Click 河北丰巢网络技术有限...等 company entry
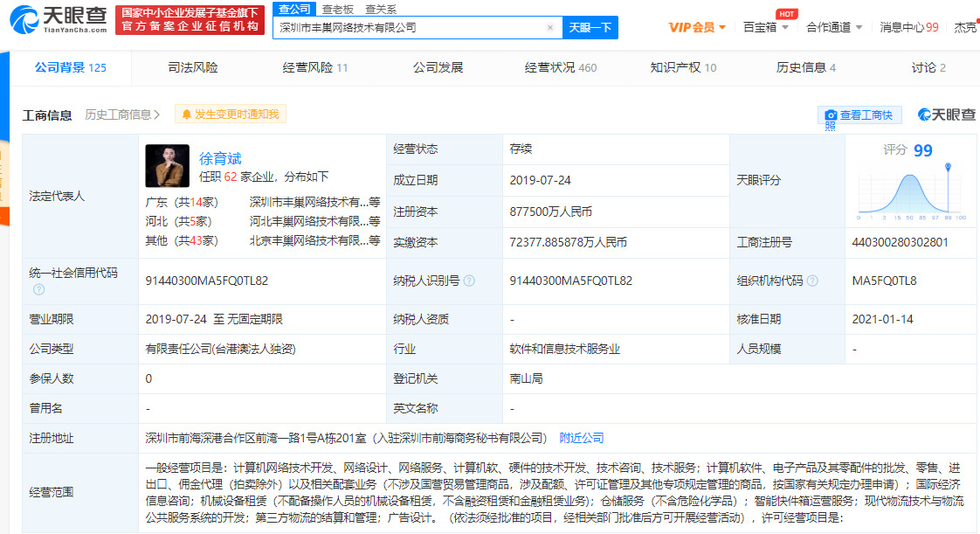 [314, 221]
